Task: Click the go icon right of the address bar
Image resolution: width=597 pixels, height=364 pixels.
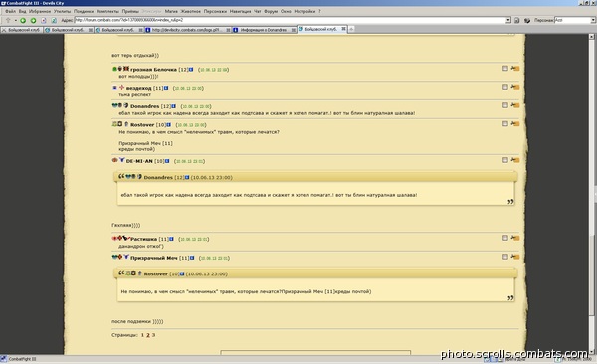Action: (516, 20)
